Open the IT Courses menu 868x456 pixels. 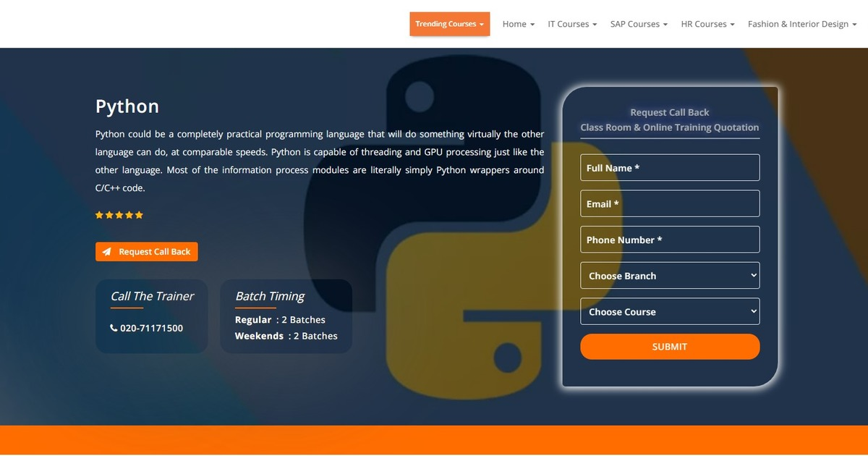(572, 24)
